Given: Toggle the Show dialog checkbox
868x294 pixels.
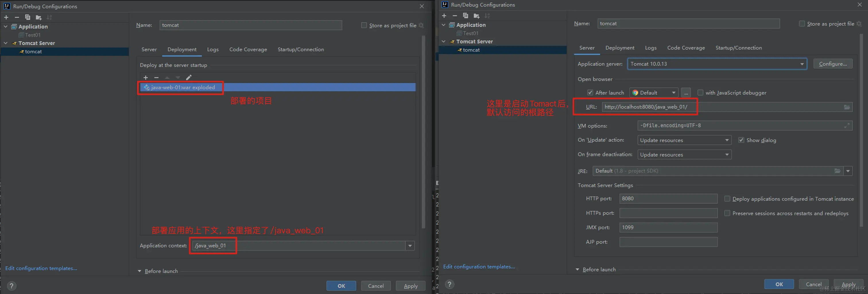Looking at the screenshot, I should coord(741,140).
